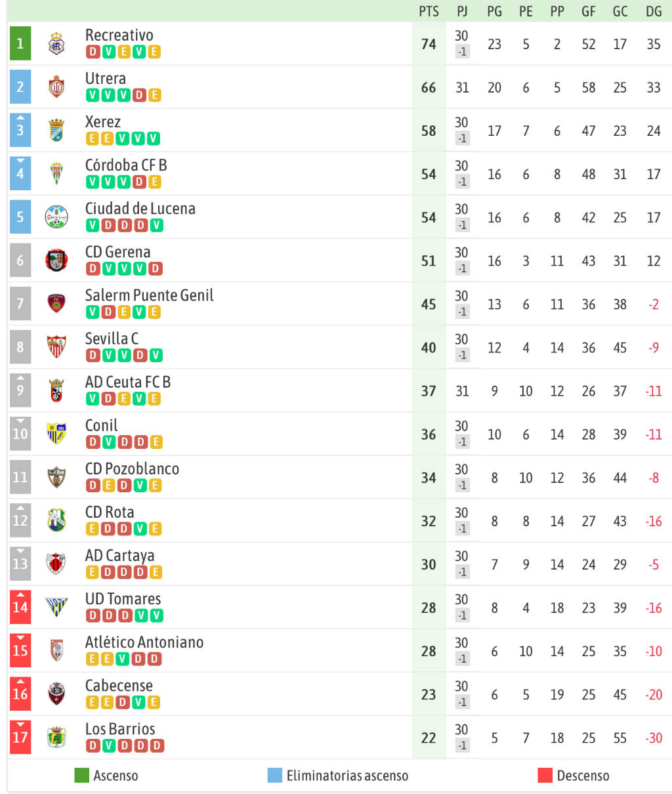Click the Sevilla C shield icon

pyautogui.click(x=56, y=347)
